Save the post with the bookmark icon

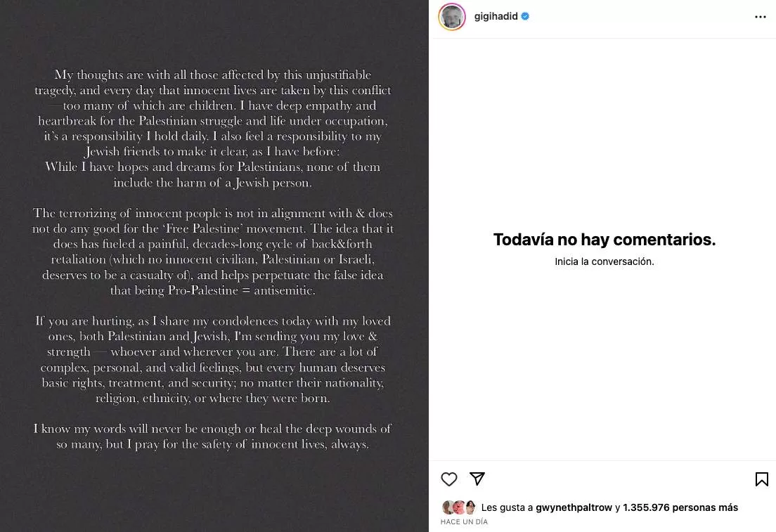761,479
